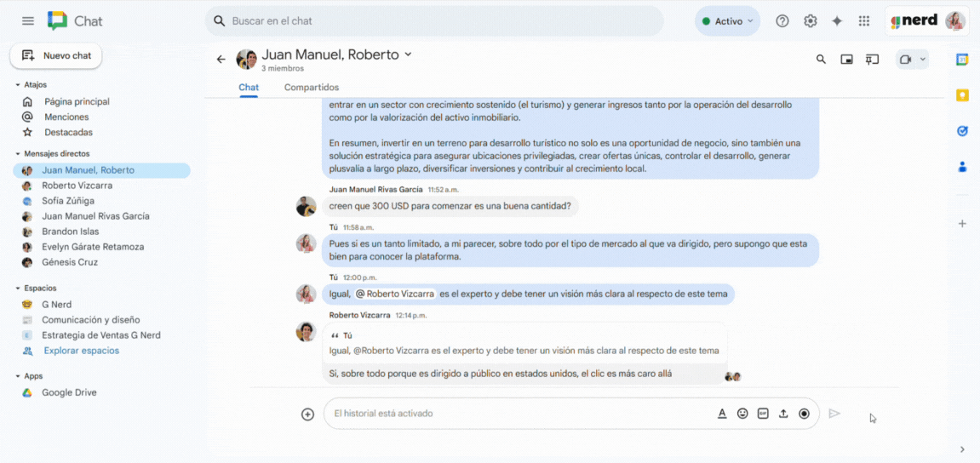Image resolution: width=980 pixels, height=463 pixels.
Task: Open the Help question mark icon
Action: [x=782, y=21]
